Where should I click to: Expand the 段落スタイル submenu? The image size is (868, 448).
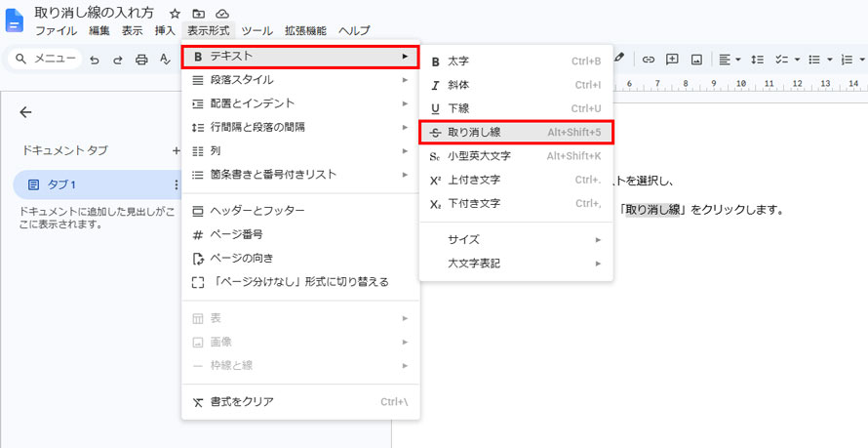click(x=300, y=80)
